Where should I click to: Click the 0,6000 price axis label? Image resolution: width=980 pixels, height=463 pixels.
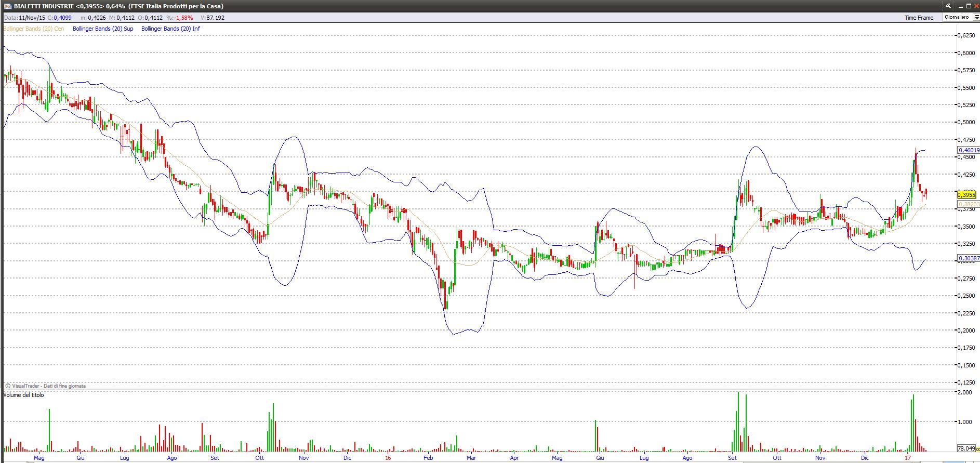pos(966,52)
